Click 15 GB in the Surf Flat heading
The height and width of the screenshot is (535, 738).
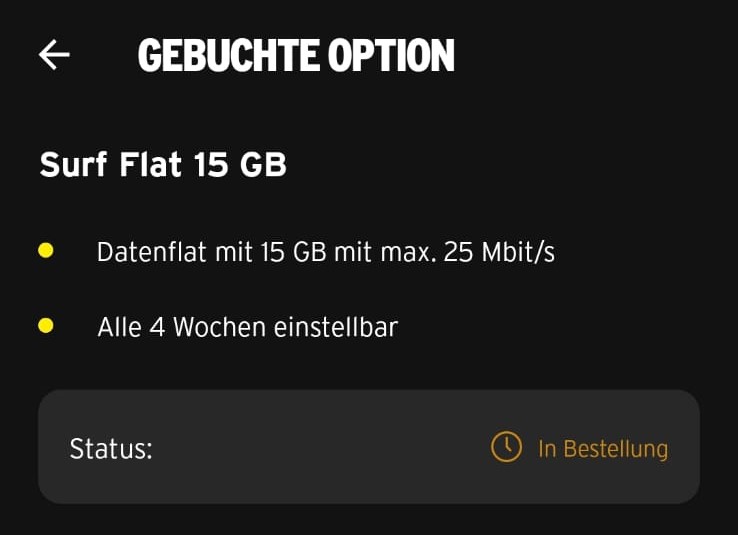241,164
